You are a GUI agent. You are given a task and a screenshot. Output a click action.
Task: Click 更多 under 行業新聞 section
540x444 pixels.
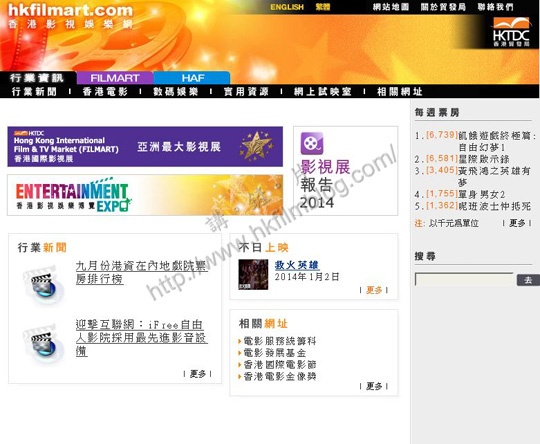click(198, 374)
